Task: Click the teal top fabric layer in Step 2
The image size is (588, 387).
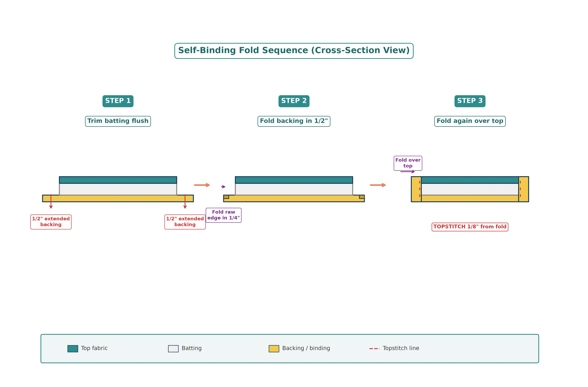Action: [x=294, y=180]
